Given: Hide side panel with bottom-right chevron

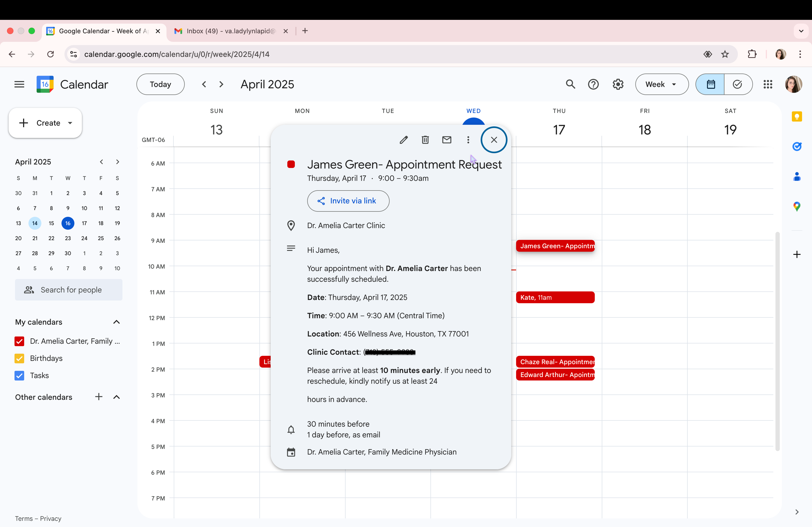Looking at the screenshot, I should tap(797, 512).
